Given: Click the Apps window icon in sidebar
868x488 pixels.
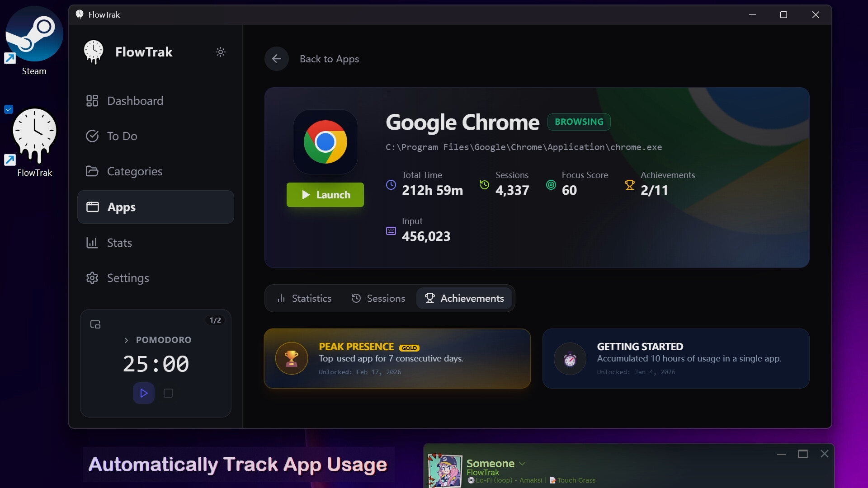Looking at the screenshot, I should [x=93, y=207].
